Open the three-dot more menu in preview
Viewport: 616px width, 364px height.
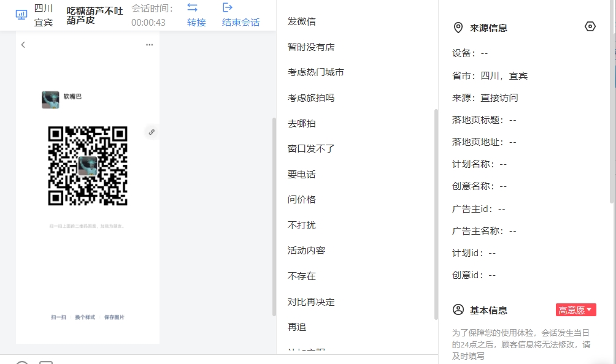pos(149,45)
